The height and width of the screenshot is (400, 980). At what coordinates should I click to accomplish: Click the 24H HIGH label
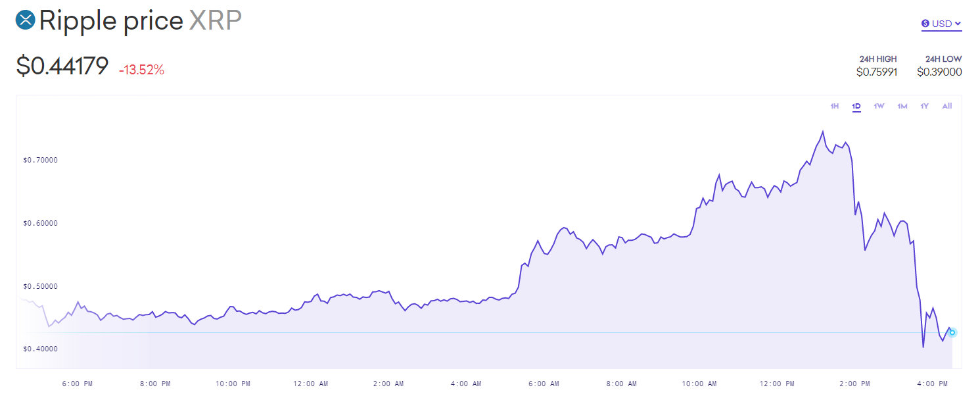point(877,59)
